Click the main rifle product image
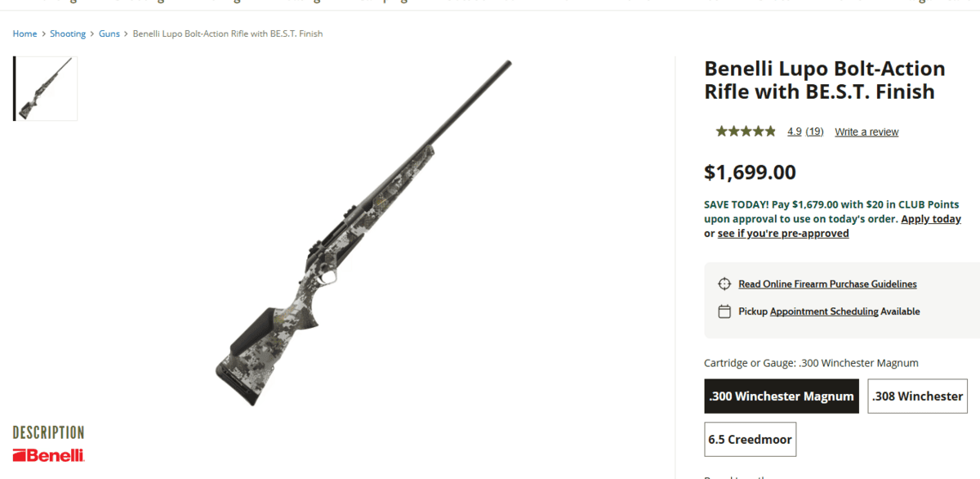980x479 pixels. 364,231
